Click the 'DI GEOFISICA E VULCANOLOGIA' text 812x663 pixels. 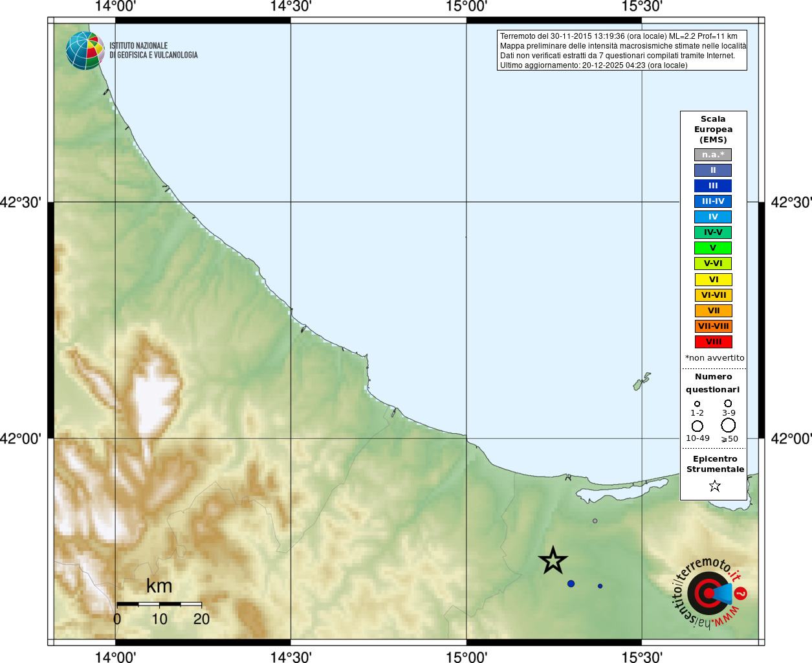(x=153, y=55)
